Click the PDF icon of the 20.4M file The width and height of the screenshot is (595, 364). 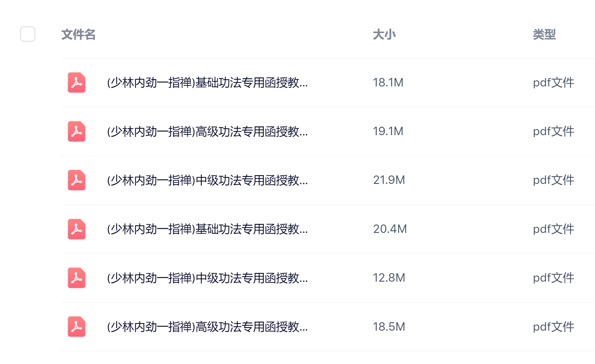coord(77,229)
